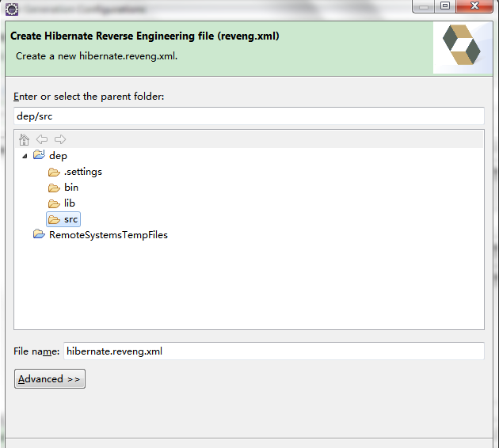The width and height of the screenshot is (499, 448).
Task: Click the window title bar app icon
Action: point(12,9)
